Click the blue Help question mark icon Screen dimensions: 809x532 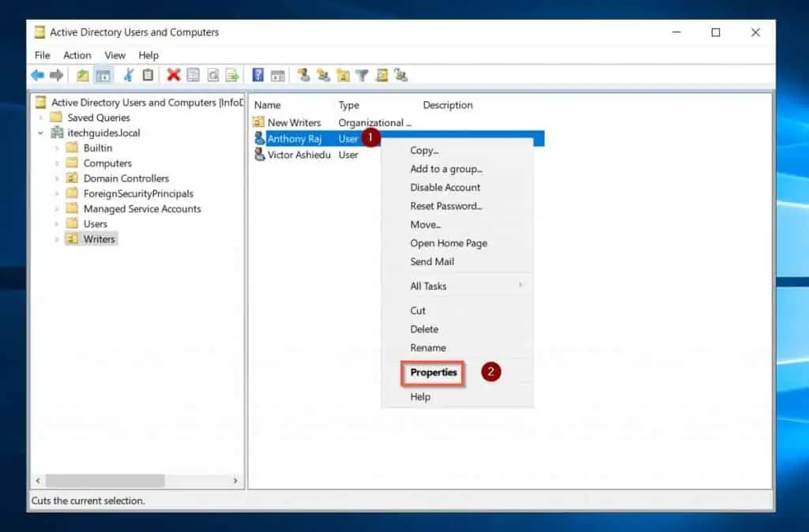258,75
